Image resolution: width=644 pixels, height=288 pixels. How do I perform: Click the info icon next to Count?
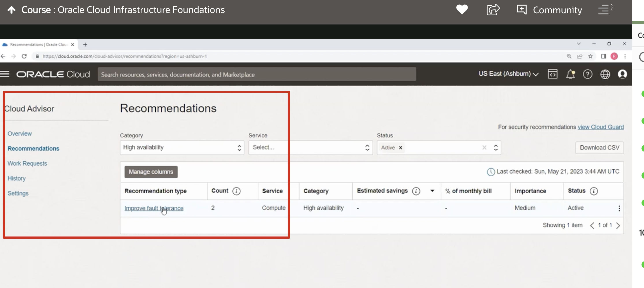pos(236,191)
